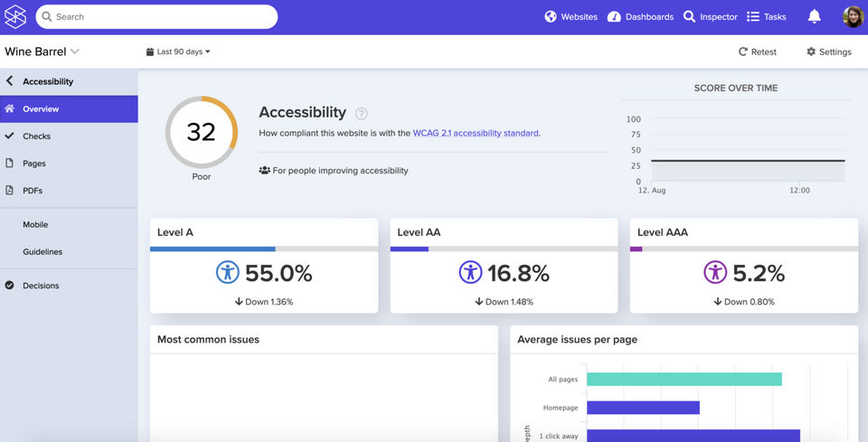Click the Level AAA accessibility figure icon

pyautogui.click(x=714, y=273)
